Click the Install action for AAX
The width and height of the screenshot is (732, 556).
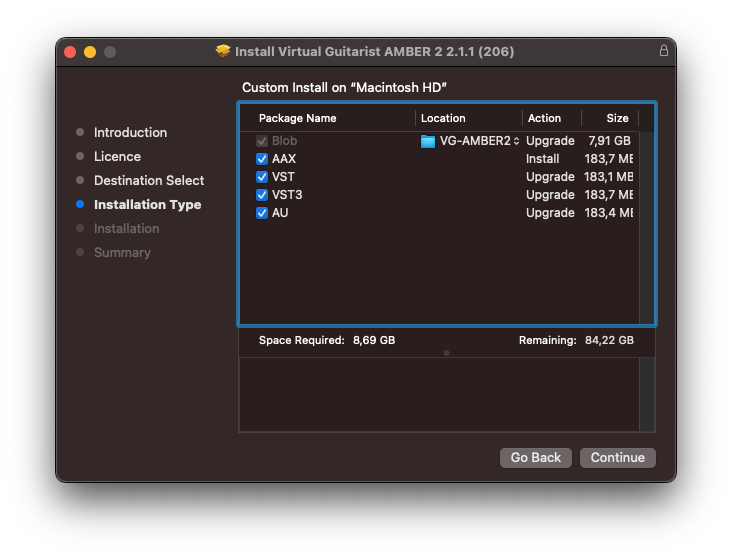542,159
